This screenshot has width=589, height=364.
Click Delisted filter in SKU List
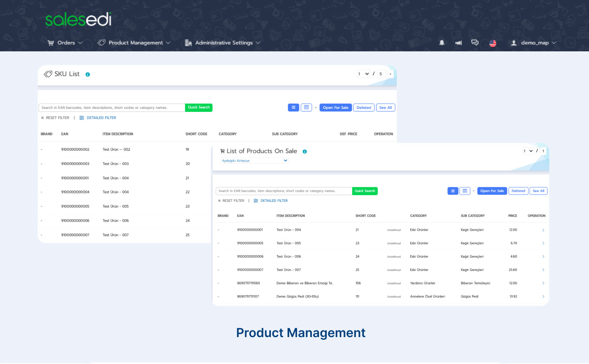tap(364, 108)
